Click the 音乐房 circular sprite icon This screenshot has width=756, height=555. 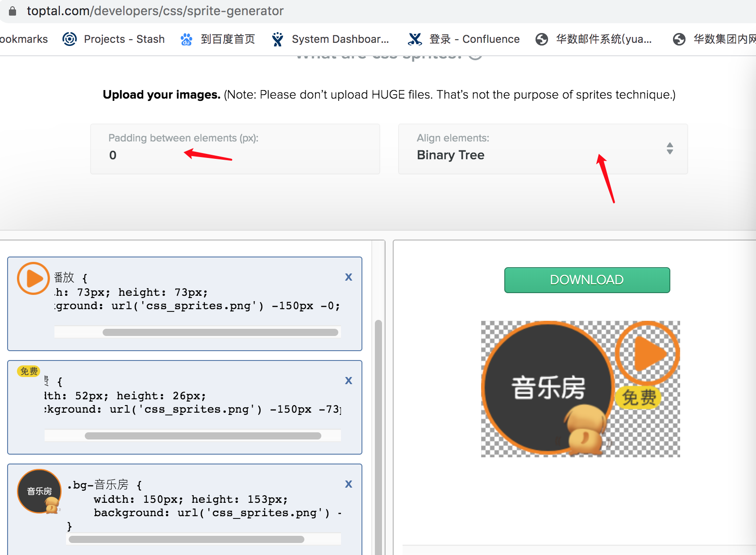pos(39,491)
